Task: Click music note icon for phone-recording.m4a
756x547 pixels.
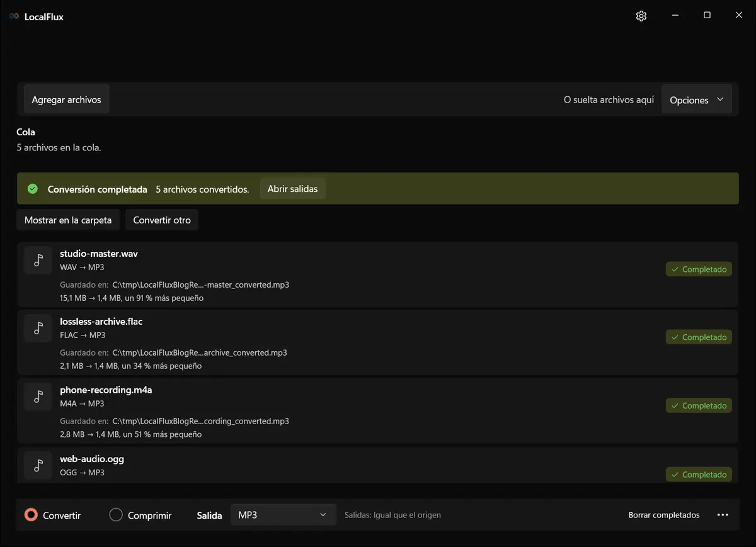Action: coord(38,397)
